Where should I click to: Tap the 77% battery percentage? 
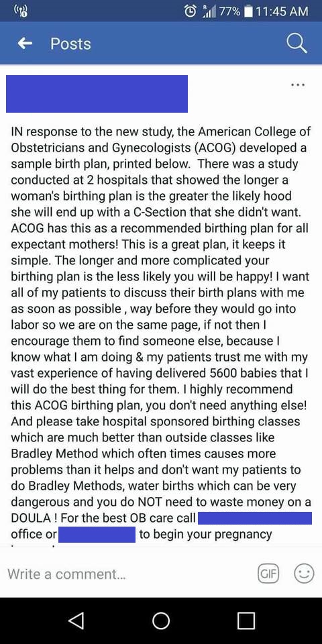click(229, 11)
